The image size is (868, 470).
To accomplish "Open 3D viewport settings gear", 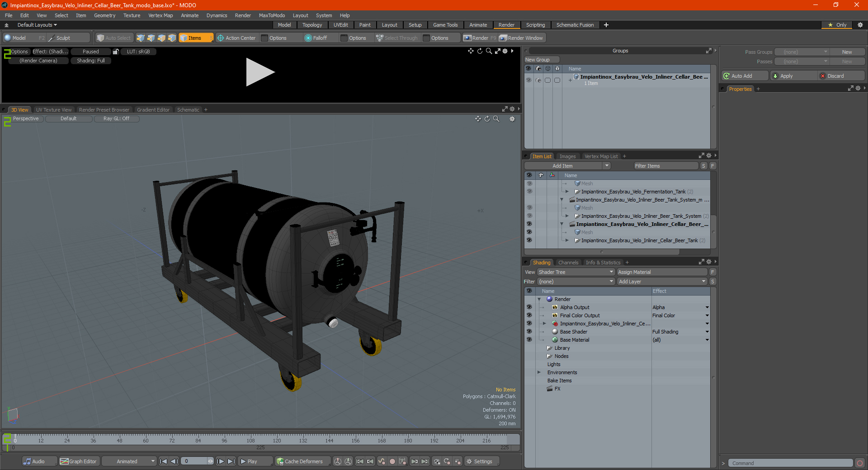I will (512, 119).
